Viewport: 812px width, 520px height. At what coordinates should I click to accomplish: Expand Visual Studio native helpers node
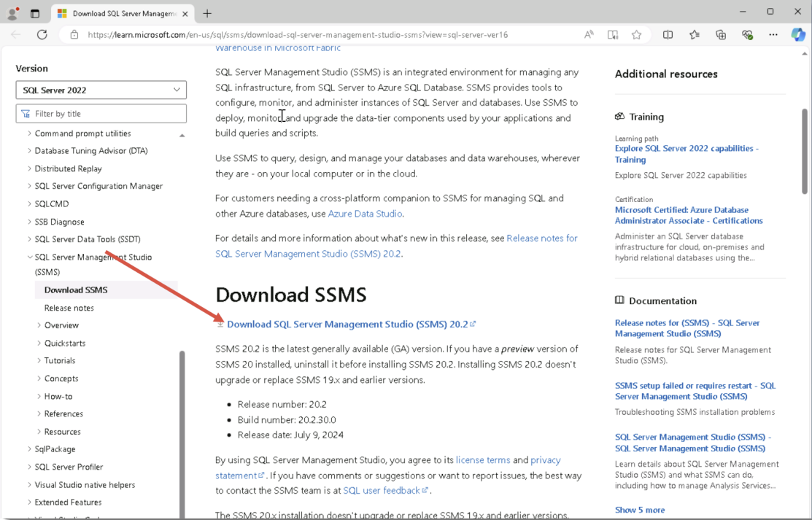29,485
